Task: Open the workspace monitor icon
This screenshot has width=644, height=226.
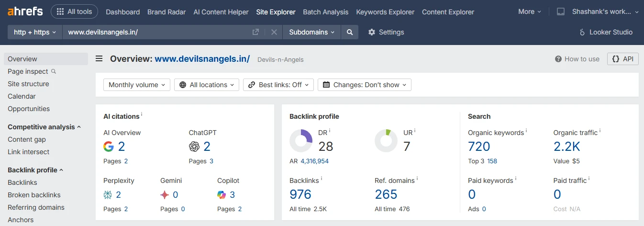Action: tap(561, 11)
